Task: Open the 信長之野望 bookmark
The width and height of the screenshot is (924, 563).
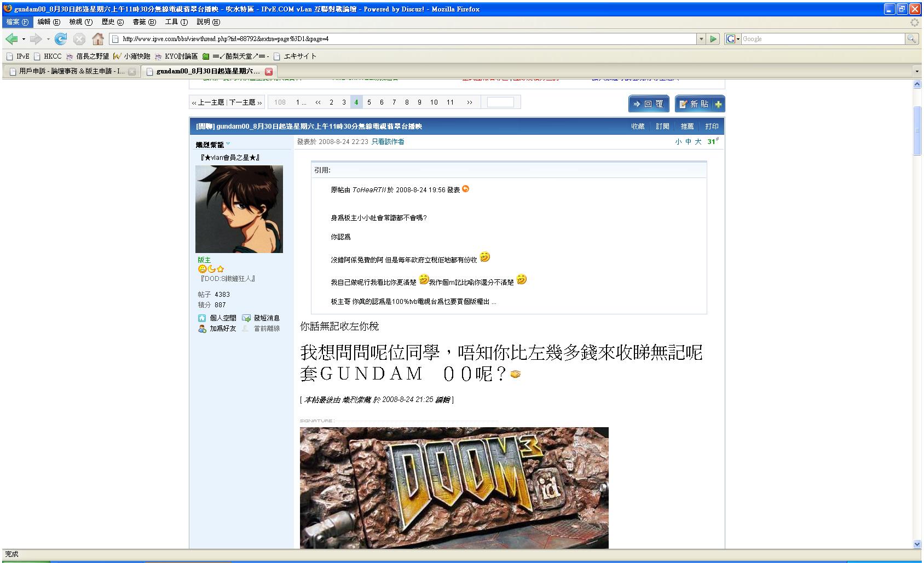Action: click(86, 56)
